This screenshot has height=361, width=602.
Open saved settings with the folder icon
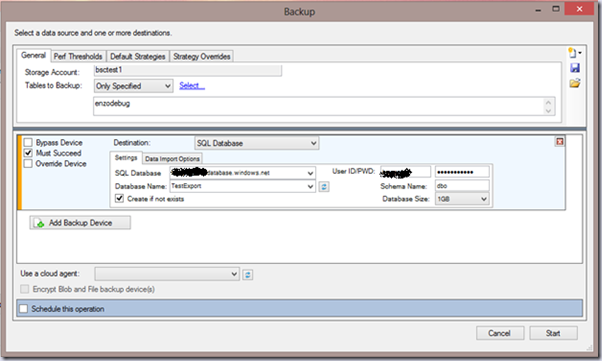coord(575,83)
